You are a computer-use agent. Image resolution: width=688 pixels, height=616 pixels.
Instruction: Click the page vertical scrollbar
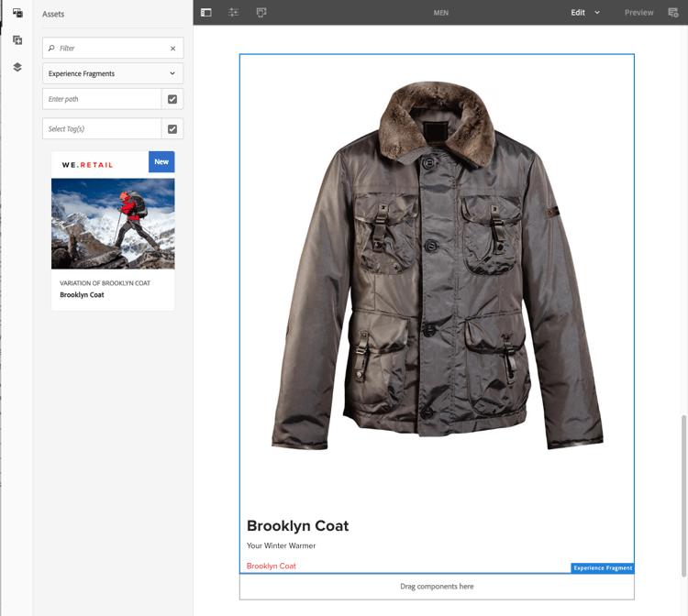683,495
